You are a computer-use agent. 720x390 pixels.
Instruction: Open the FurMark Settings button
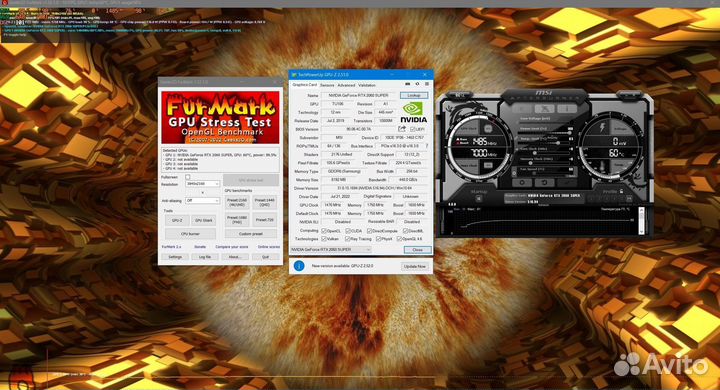tap(175, 257)
